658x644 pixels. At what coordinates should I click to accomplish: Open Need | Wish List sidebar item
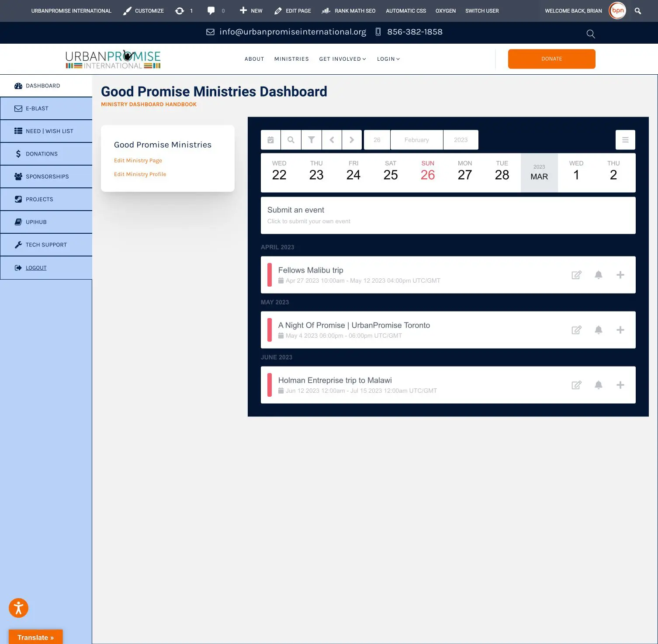(46, 131)
